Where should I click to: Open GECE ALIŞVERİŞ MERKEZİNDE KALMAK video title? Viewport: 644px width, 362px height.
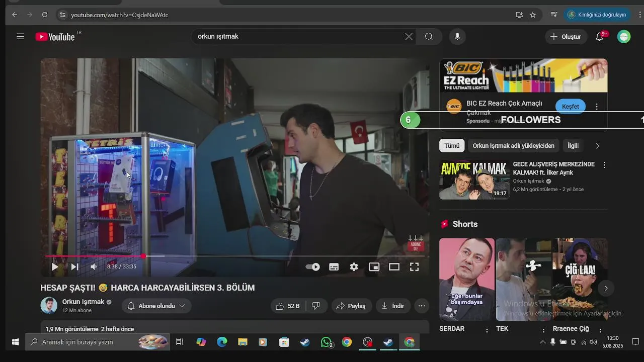[x=553, y=168]
